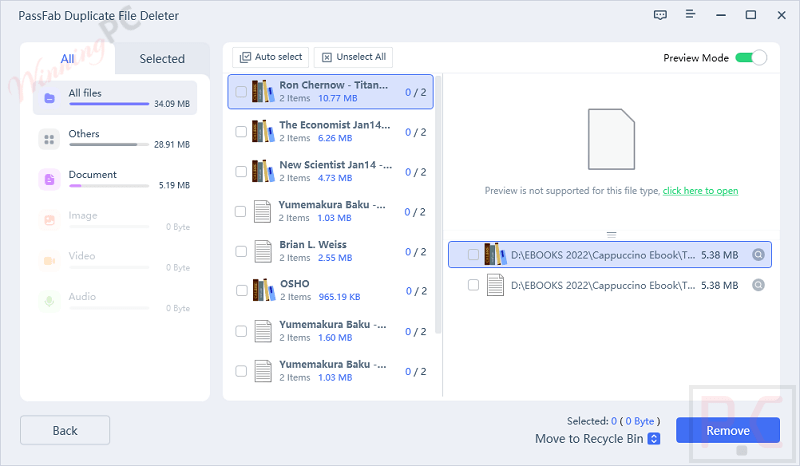This screenshot has width=800, height=466.
Task: Check second duplicate file path checkbox
Action: (473, 285)
